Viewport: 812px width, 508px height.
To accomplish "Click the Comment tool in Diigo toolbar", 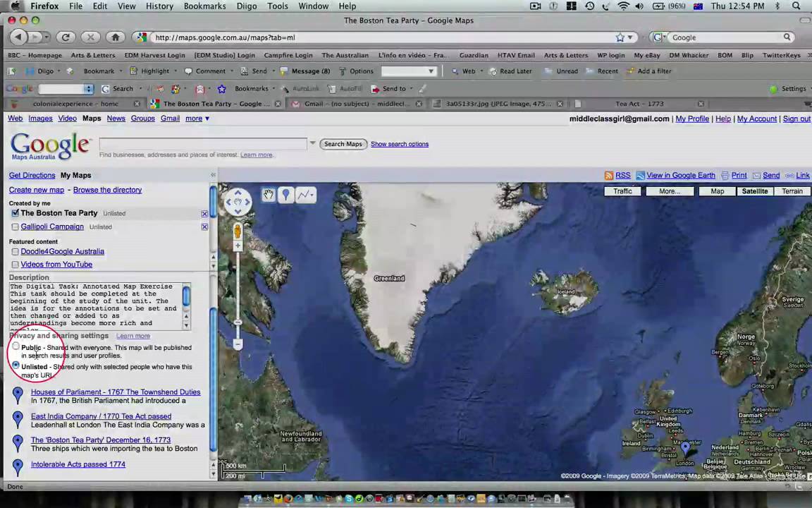I will click(206, 71).
